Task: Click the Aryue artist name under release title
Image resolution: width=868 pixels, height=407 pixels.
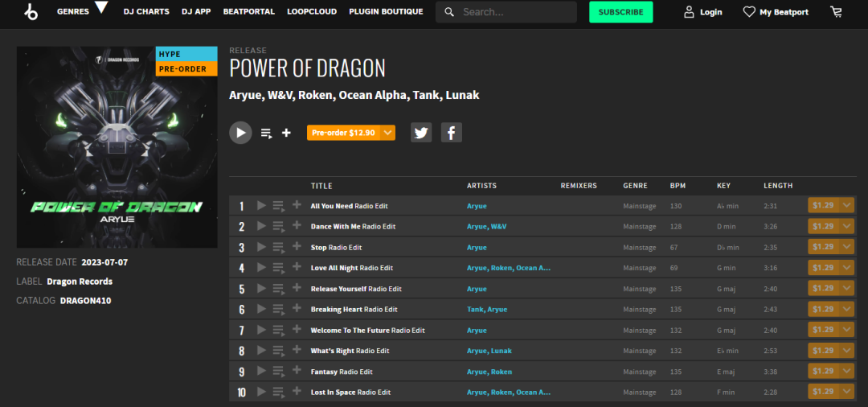Action: click(x=245, y=95)
